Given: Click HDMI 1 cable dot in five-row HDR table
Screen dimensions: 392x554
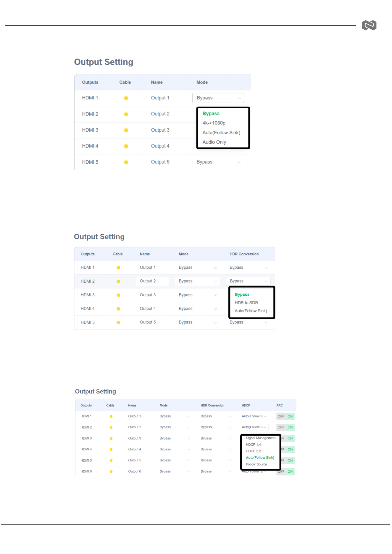Looking at the screenshot, I should click(118, 268).
